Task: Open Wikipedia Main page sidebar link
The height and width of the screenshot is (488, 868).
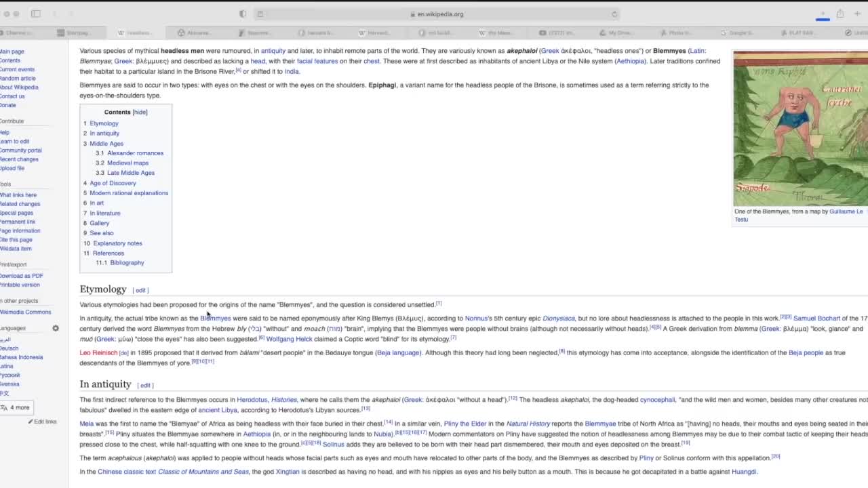Action: [12, 52]
